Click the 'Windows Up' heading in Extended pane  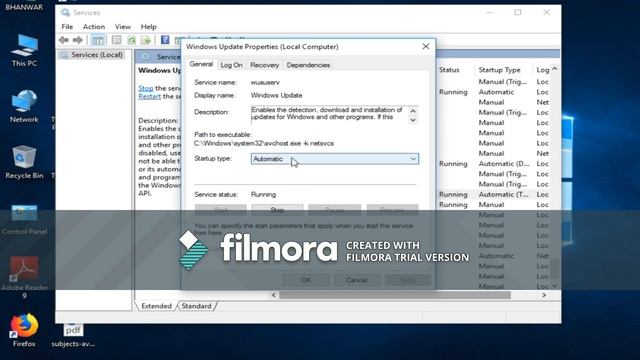[x=160, y=70]
